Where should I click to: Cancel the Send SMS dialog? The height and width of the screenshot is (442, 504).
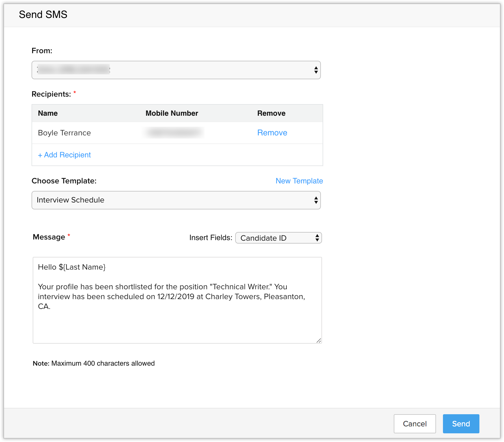pos(415,424)
